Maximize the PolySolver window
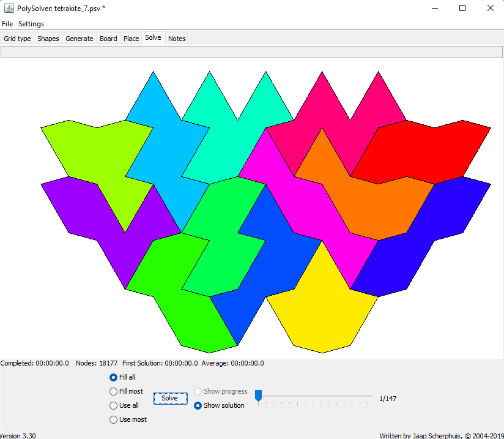 [462, 8]
